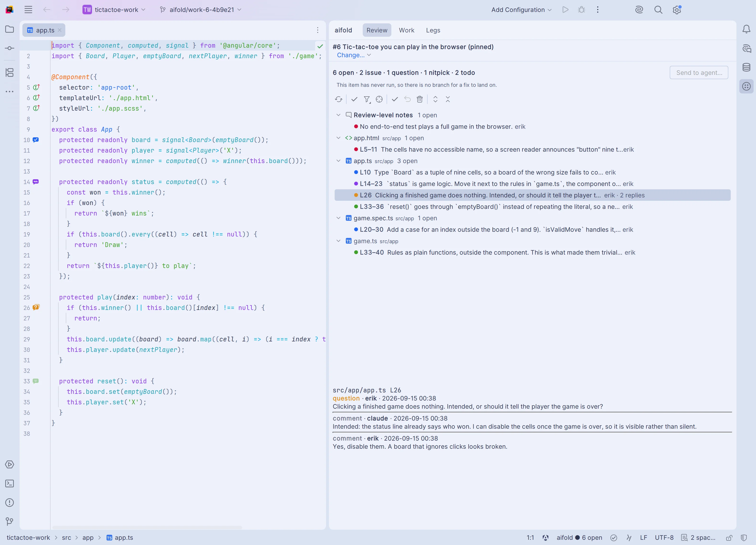Run the current configuration
756x545 pixels.
pyautogui.click(x=565, y=10)
